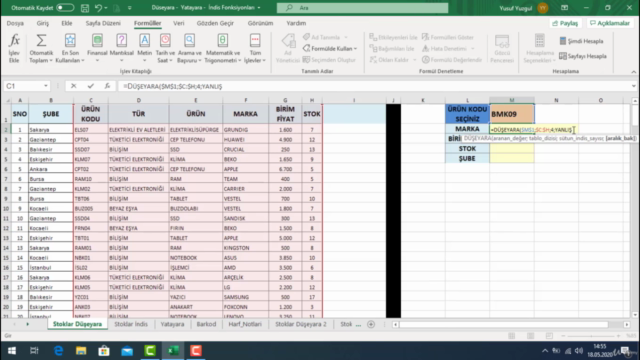
Task: Switch to the Stoklar İndis sheet
Action: (131, 324)
